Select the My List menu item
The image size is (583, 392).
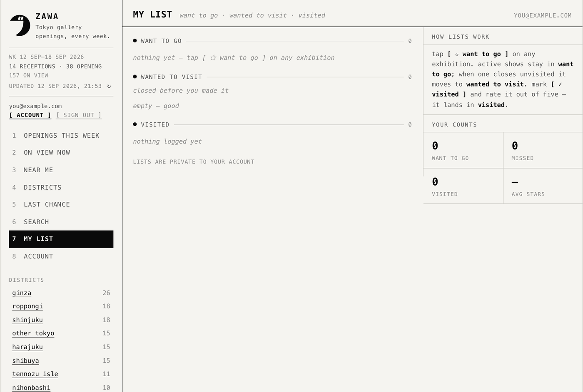61,239
